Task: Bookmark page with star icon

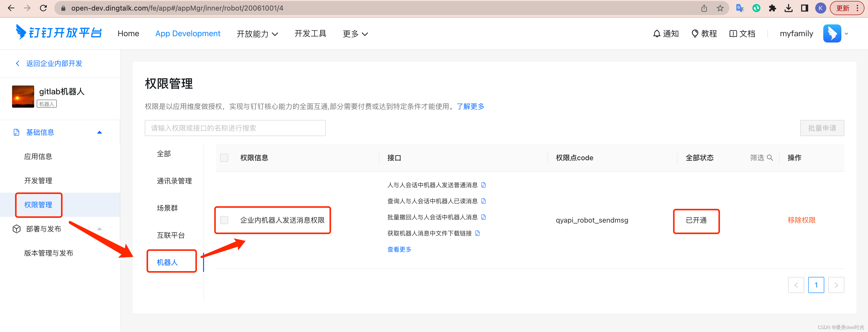Action: point(720,8)
